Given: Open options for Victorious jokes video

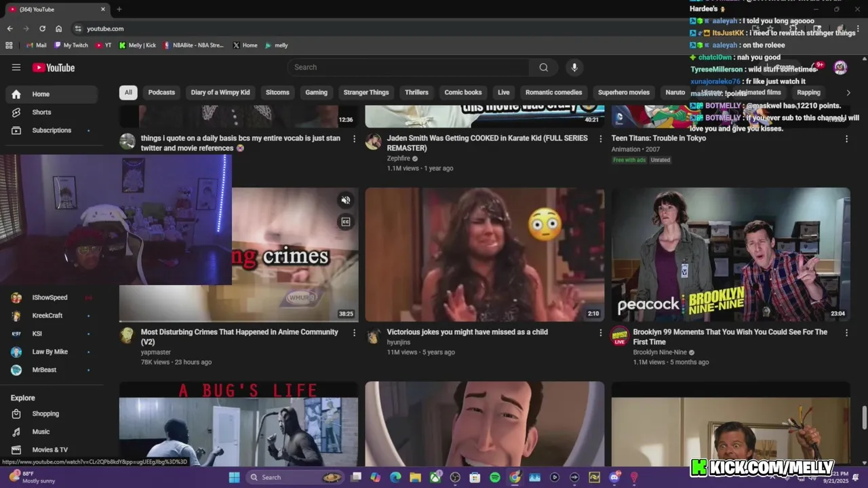Looking at the screenshot, I should [x=600, y=332].
